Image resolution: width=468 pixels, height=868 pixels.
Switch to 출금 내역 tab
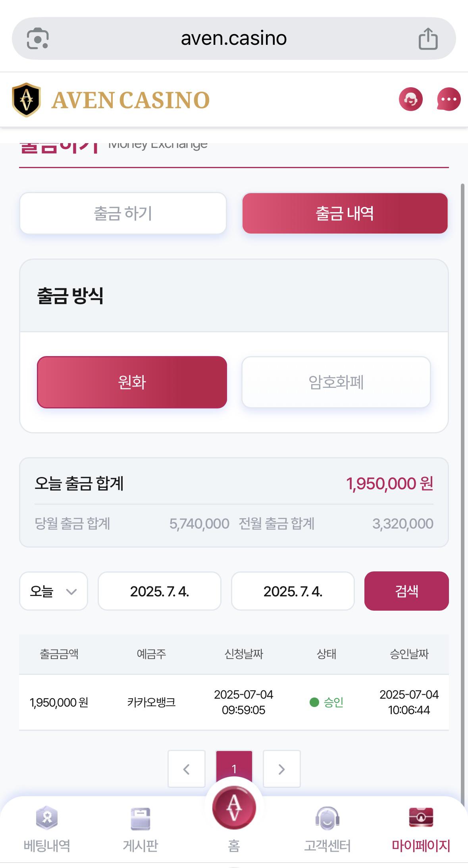point(345,213)
